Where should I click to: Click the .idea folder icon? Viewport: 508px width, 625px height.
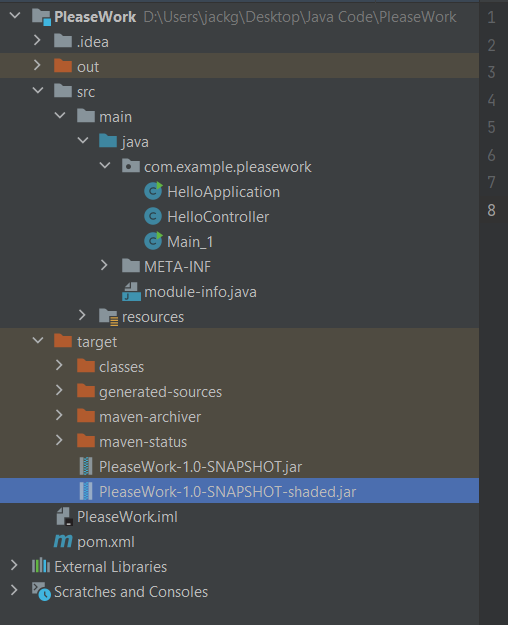pyautogui.click(x=63, y=41)
